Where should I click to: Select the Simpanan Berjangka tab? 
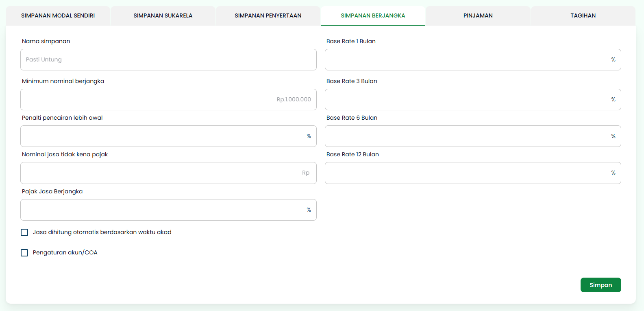(373, 15)
